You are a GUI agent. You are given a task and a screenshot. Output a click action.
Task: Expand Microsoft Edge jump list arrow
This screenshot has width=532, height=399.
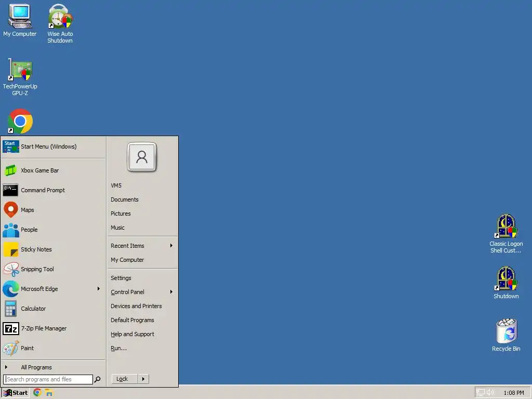98,289
